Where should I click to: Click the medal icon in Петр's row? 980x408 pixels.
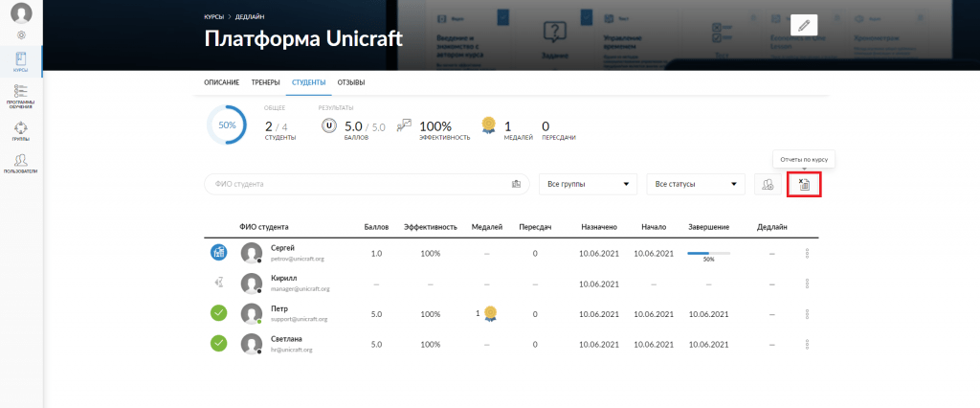click(x=490, y=313)
